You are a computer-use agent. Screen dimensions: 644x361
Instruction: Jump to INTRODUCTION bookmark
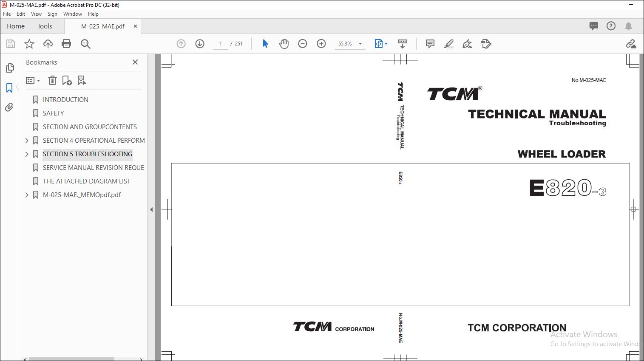pos(65,100)
